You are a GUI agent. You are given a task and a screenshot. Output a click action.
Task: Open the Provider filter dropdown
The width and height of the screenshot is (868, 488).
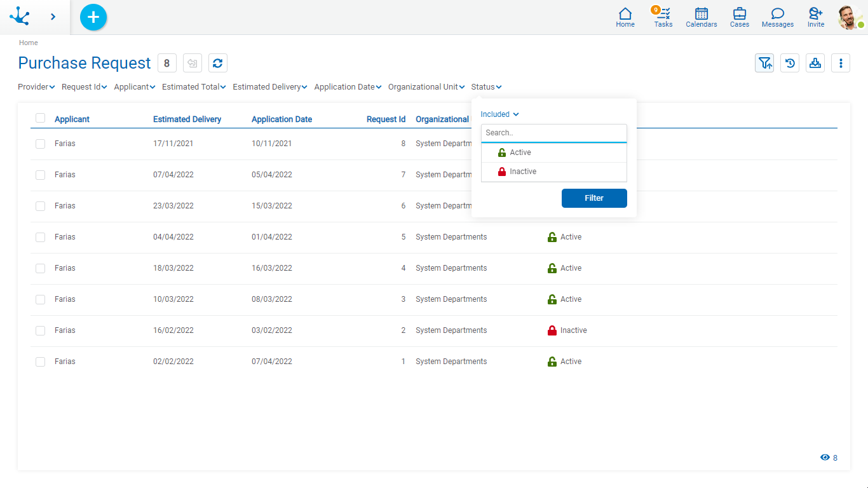[36, 87]
